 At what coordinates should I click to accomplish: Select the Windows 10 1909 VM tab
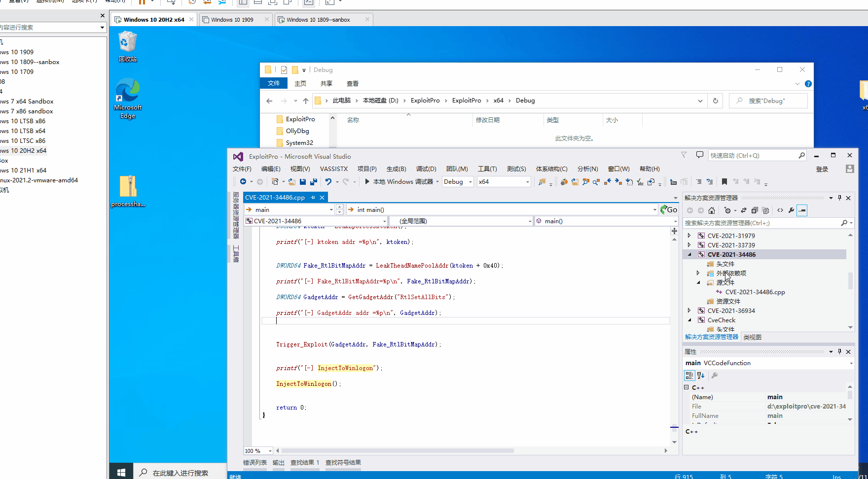point(235,20)
